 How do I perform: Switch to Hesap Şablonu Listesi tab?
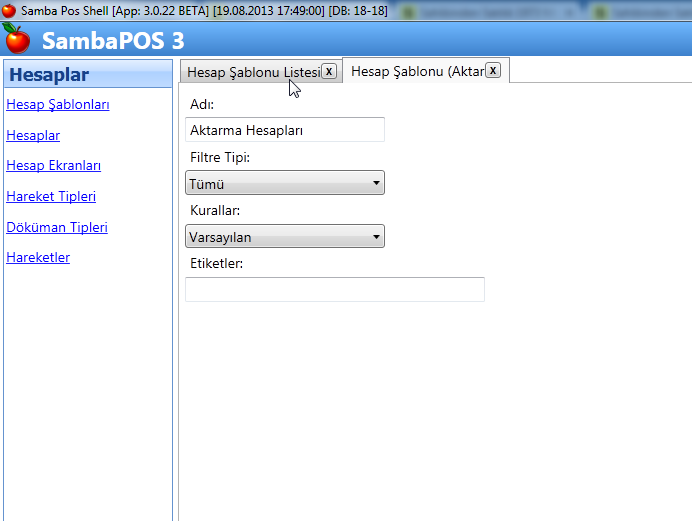click(x=254, y=72)
